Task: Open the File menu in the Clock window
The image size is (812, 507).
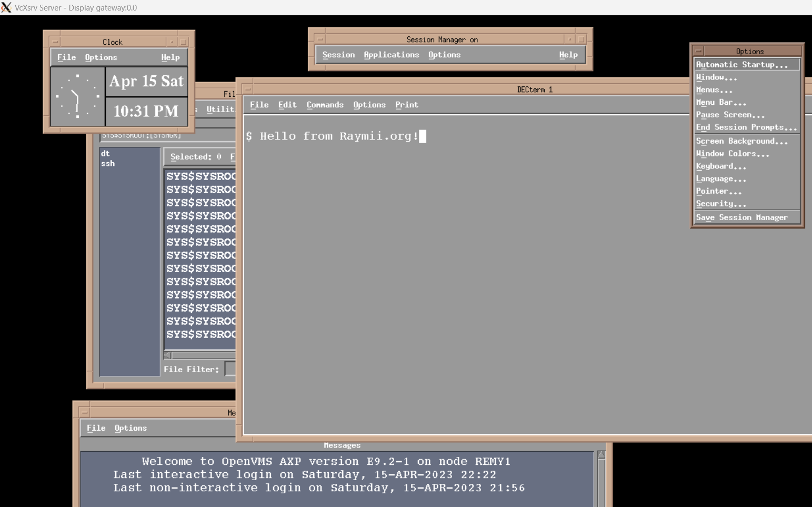Action: click(66, 57)
